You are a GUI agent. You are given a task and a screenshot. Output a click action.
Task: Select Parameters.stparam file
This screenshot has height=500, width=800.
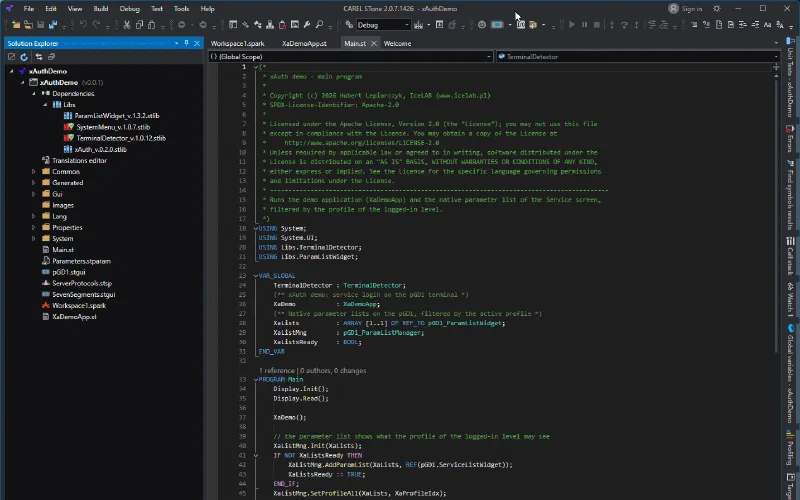point(81,261)
